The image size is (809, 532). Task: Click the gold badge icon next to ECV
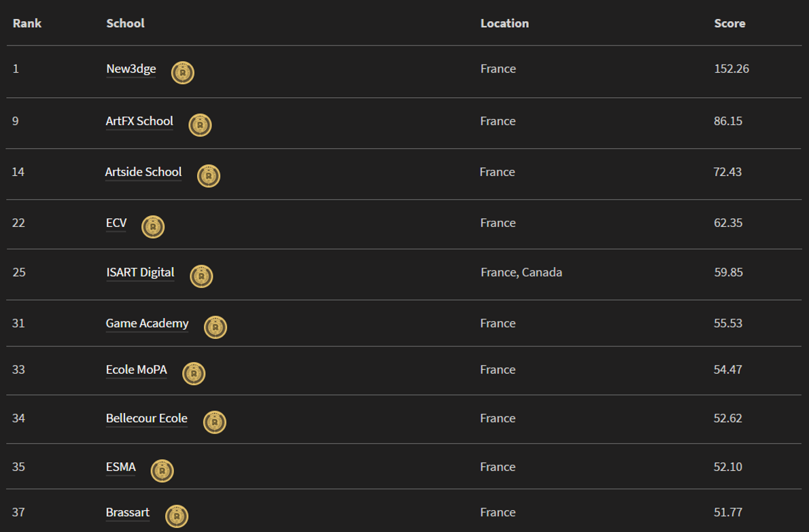pos(153,227)
